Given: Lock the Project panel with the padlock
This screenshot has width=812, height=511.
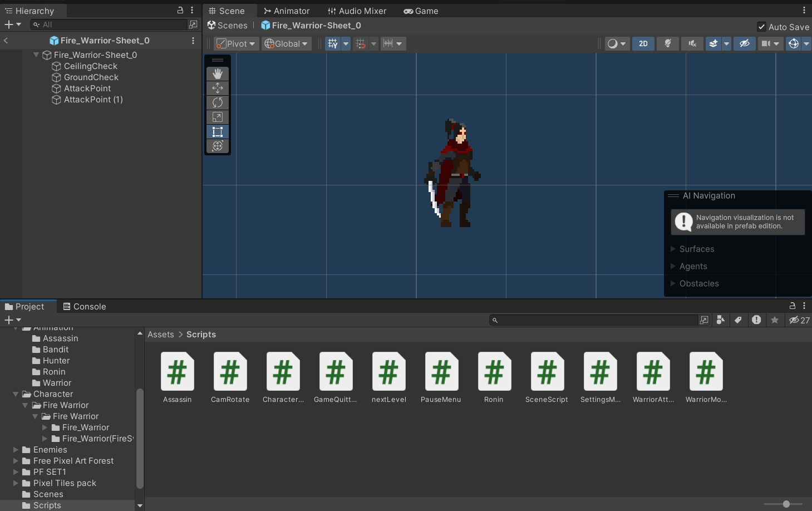Looking at the screenshot, I should [793, 306].
